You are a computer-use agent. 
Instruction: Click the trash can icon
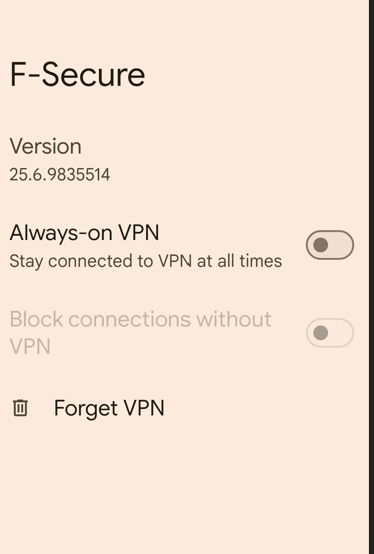tap(20, 408)
